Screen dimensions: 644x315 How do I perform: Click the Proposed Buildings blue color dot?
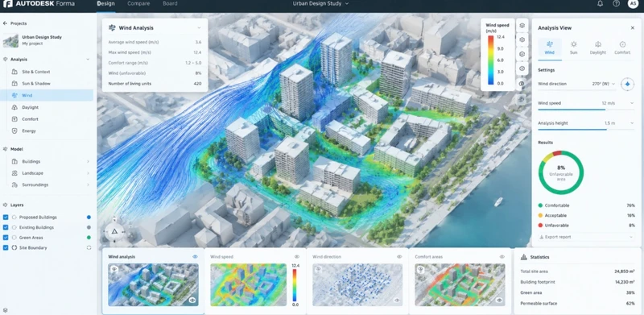click(x=89, y=218)
